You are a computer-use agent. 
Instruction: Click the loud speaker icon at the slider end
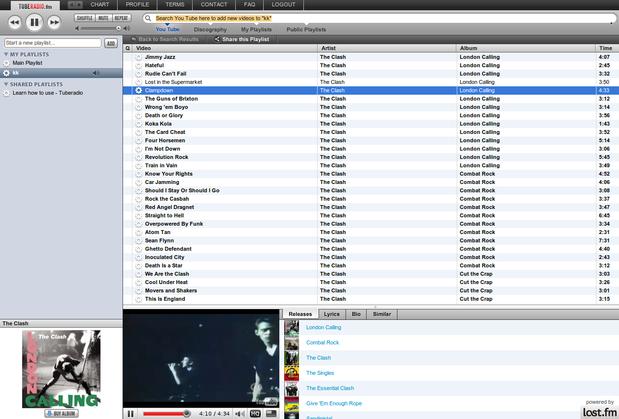[126, 28]
